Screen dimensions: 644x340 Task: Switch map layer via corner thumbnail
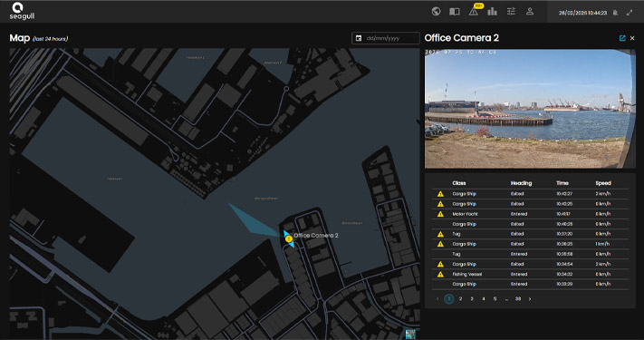coord(410,334)
